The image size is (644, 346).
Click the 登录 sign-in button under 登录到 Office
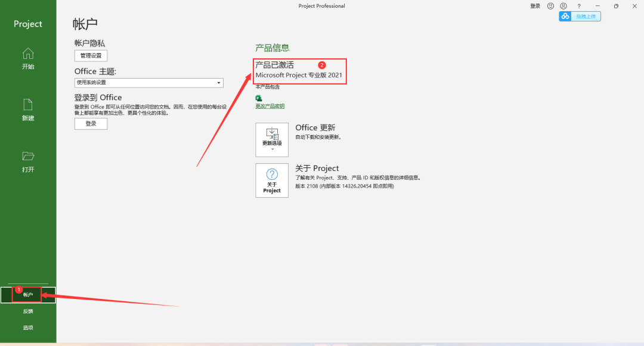point(91,123)
